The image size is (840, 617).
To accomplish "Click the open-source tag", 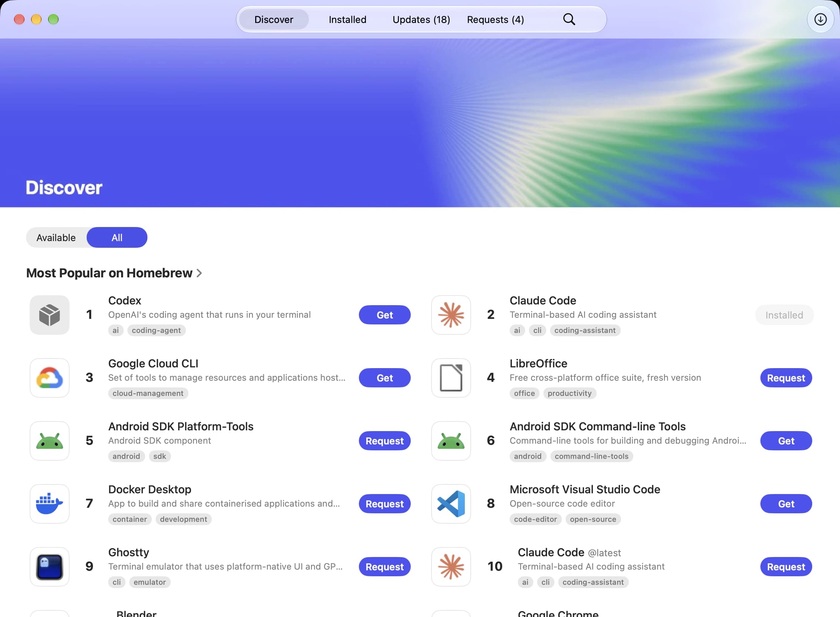I will click(593, 519).
